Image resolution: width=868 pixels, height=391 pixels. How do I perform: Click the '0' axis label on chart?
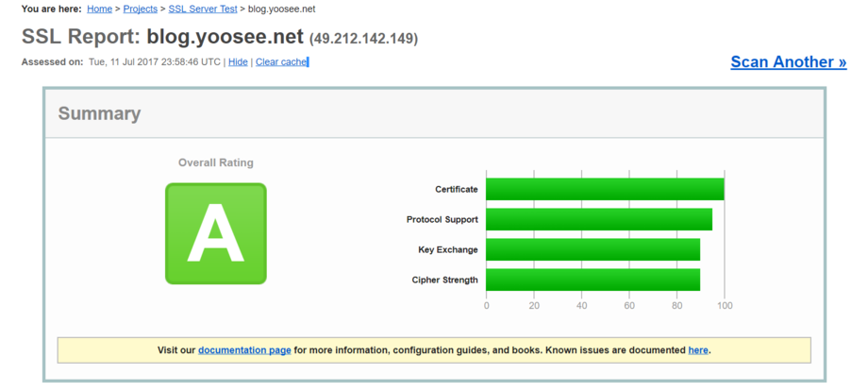click(487, 306)
